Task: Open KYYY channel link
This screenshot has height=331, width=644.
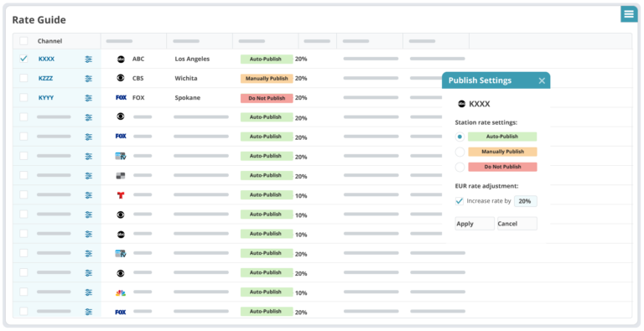Action: (46, 98)
